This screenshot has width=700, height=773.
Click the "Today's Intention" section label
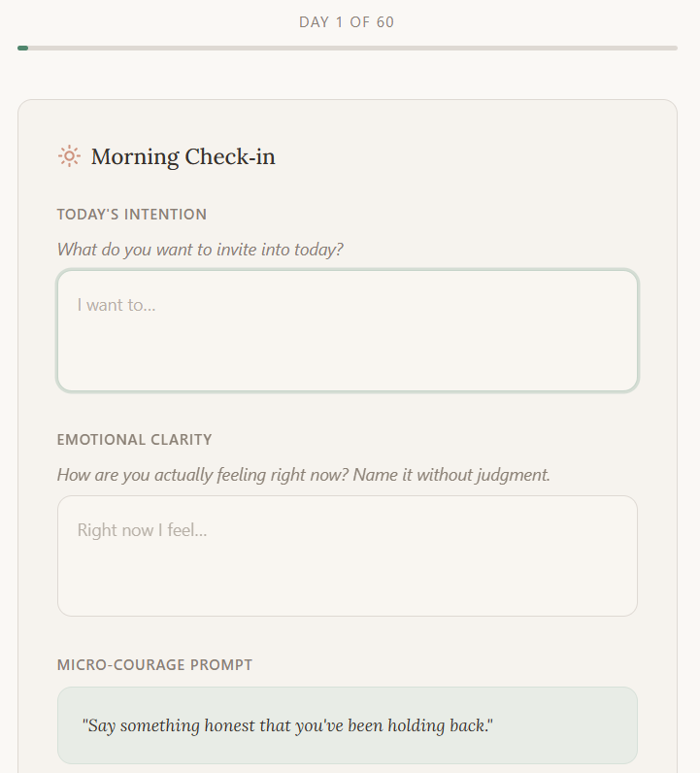[132, 215]
